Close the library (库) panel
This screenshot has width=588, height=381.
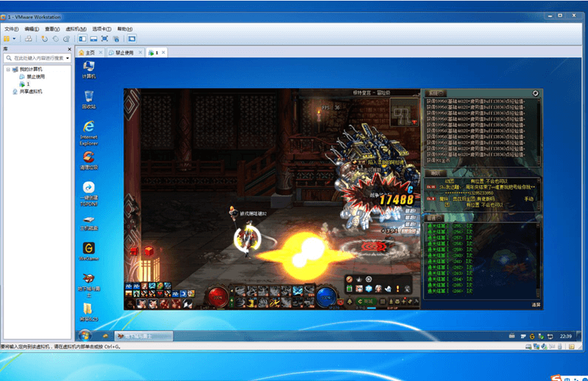(69, 49)
